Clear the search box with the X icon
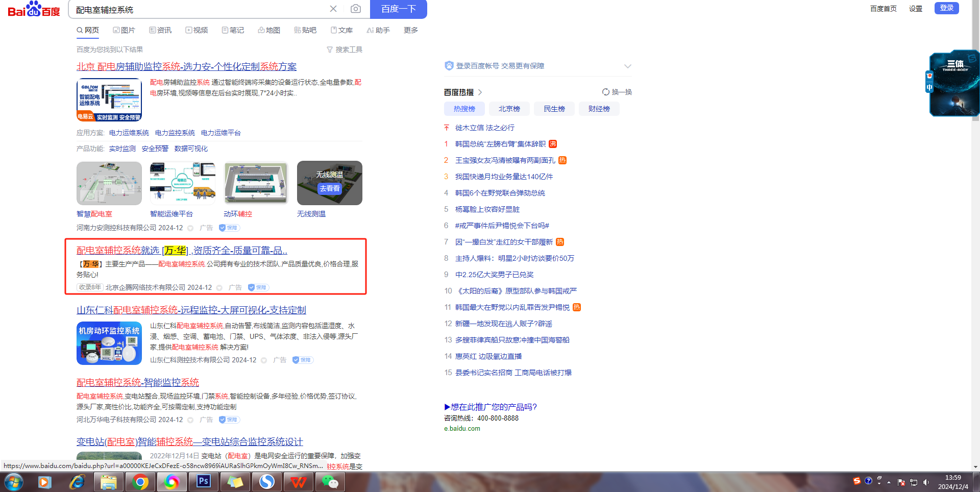 pos(333,9)
